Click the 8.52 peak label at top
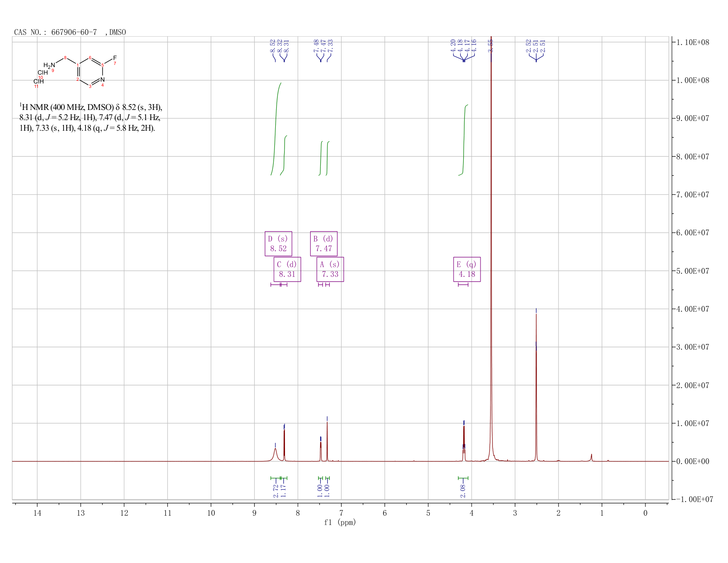Screen dimensions: 728x563 273,45
